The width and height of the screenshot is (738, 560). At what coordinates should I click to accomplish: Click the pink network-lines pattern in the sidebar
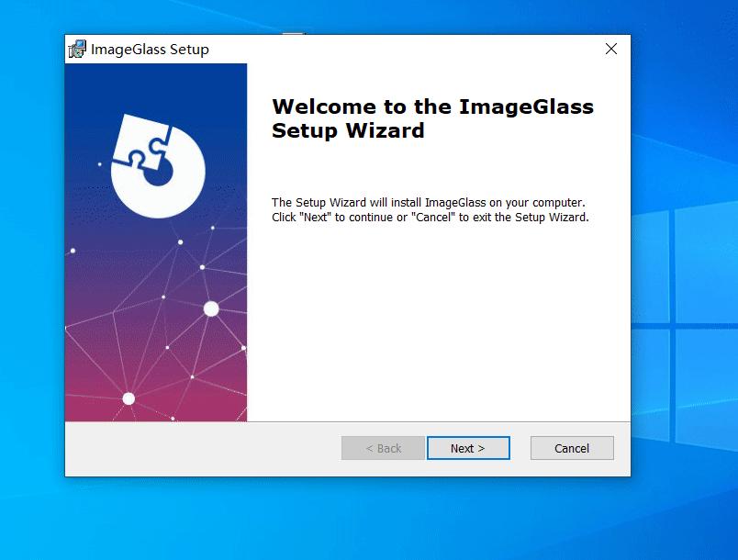(165, 367)
